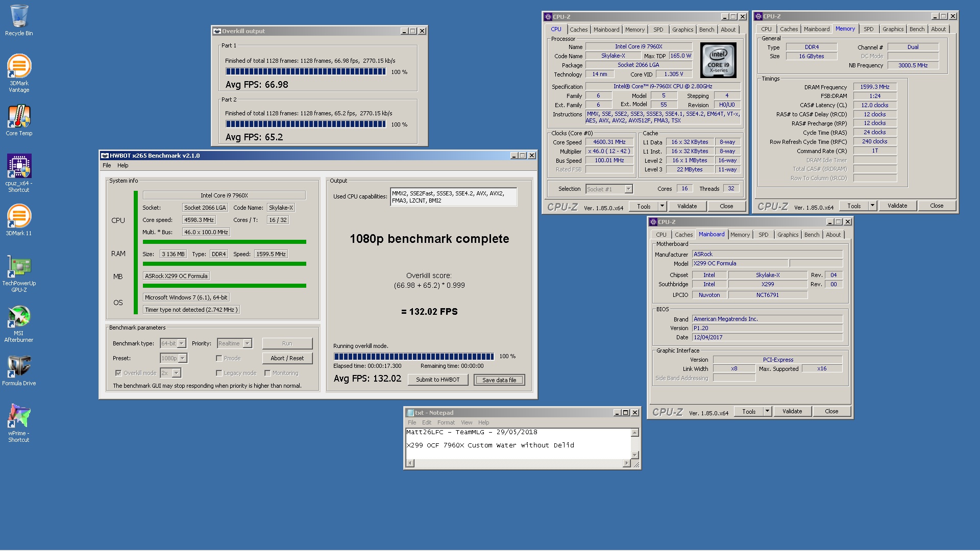The height and width of the screenshot is (551, 980).
Task: Click the Run button
Action: [287, 343]
